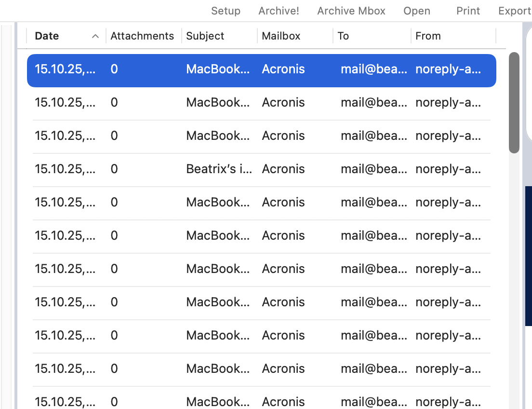Click Archive Mbox in the toolbar
This screenshot has height=409, width=532.
(351, 11)
